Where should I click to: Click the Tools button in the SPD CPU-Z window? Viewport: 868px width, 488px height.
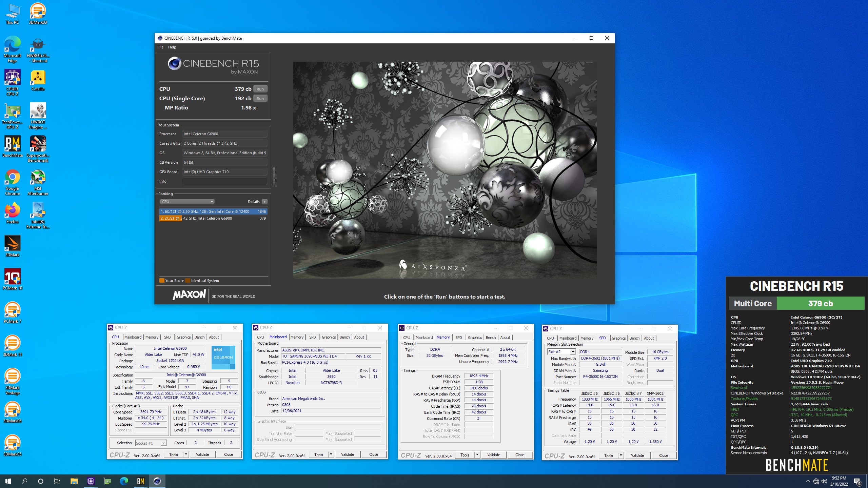pyautogui.click(x=609, y=455)
